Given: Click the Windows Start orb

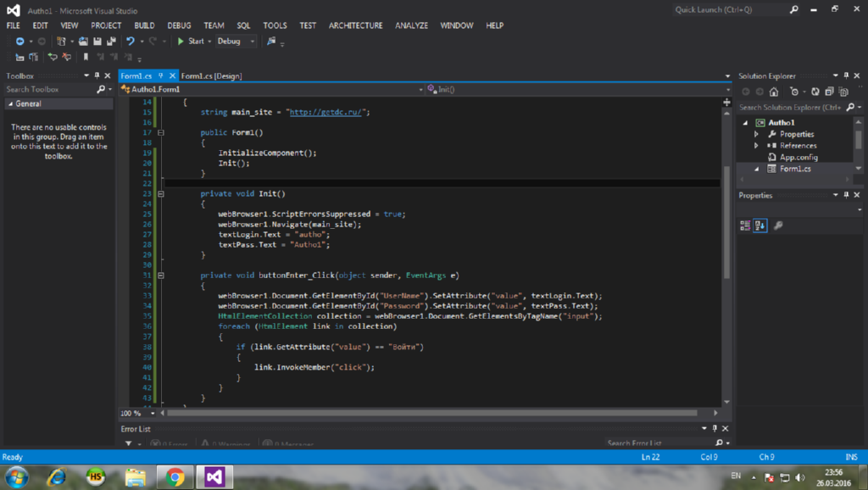Looking at the screenshot, I should 17,476.
